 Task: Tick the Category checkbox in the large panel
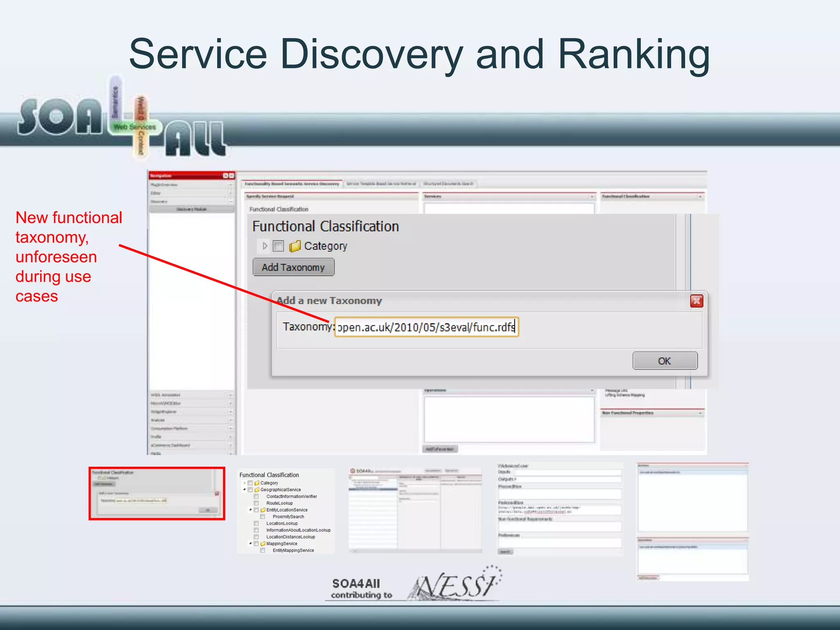pyautogui.click(x=278, y=246)
